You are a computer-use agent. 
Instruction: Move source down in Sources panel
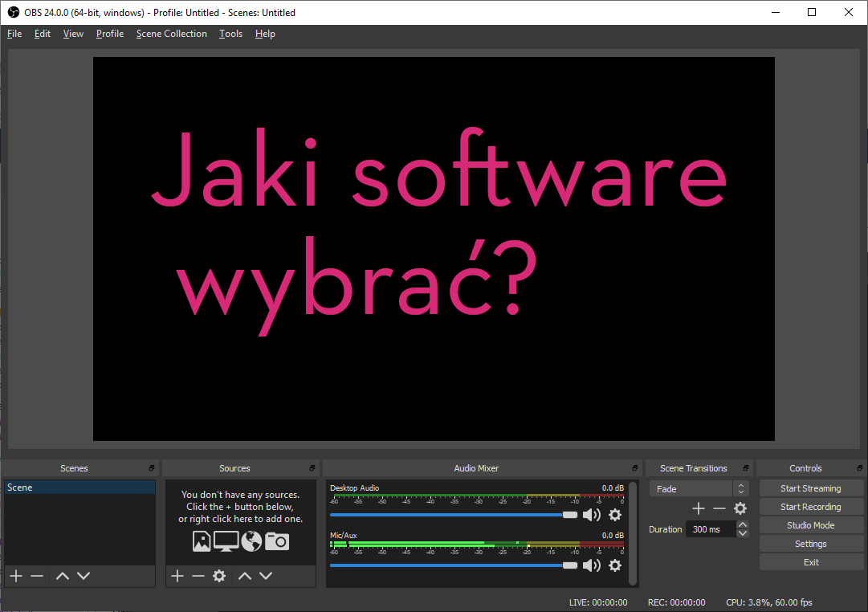pos(266,576)
